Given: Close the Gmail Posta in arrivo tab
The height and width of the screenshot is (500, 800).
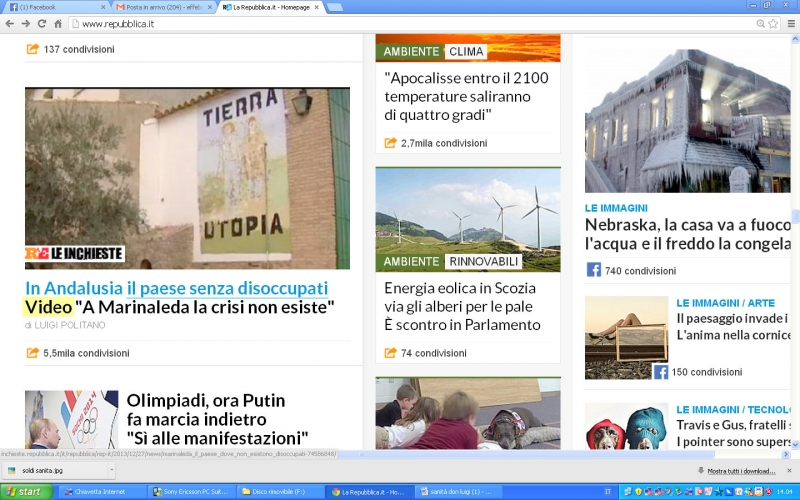Looking at the screenshot, I should [x=210, y=7].
